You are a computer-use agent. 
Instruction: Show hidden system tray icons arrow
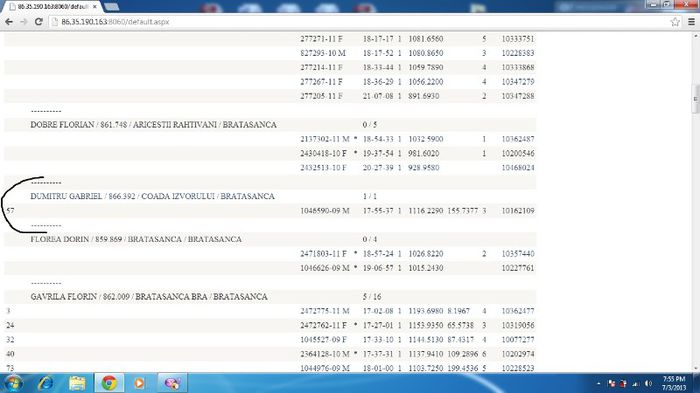pos(599,384)
